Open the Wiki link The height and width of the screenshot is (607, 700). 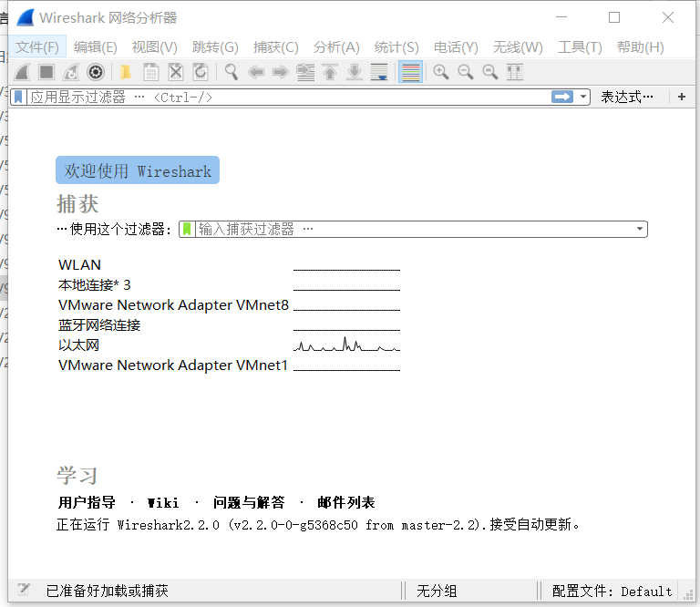coord(163,503)
